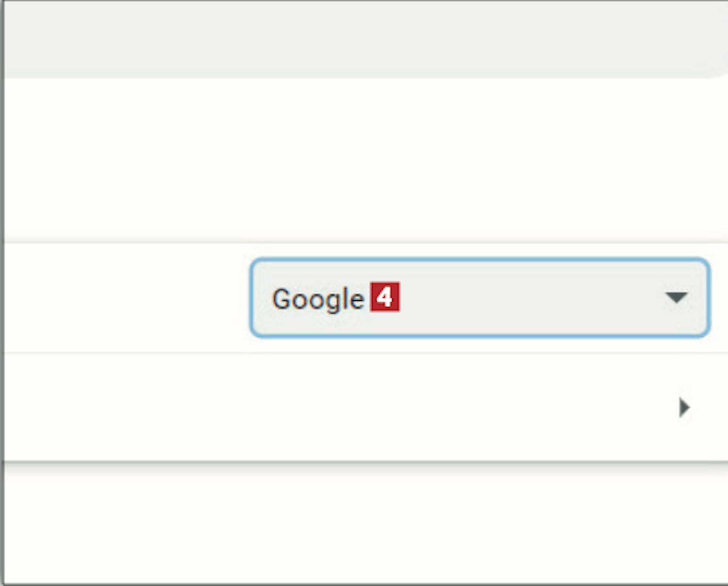The width and height of the screenshot is (728, 586).
Task: Open the Google search engine dropdown
Action: click(480, 298)
